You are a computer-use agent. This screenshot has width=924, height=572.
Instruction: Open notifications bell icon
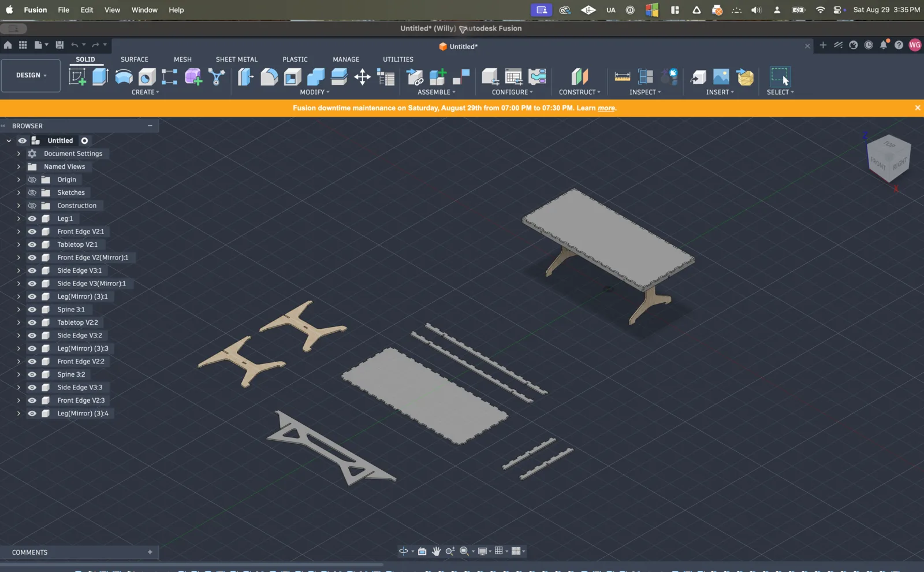[x=884, y=44]
